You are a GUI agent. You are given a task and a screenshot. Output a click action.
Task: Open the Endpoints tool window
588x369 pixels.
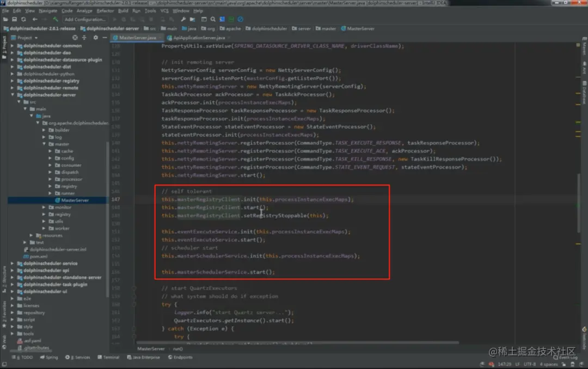pyautogui.click(x=180, y=358)
